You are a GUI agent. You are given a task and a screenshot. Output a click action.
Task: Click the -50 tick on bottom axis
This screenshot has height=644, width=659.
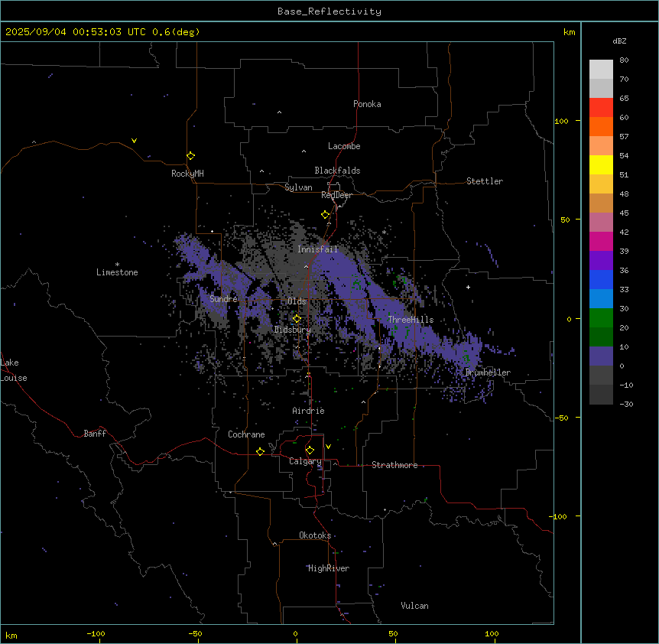click(195, 633)
